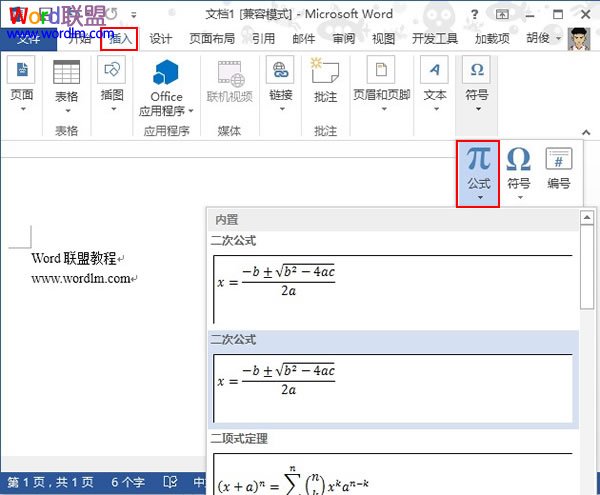Open the 插图 (Illustrations) icon
The image size is (600, 495).
pos(111,70)
